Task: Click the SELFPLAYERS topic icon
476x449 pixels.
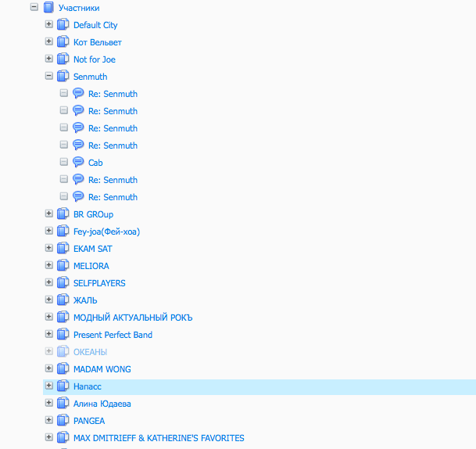Action: point(63,283)
